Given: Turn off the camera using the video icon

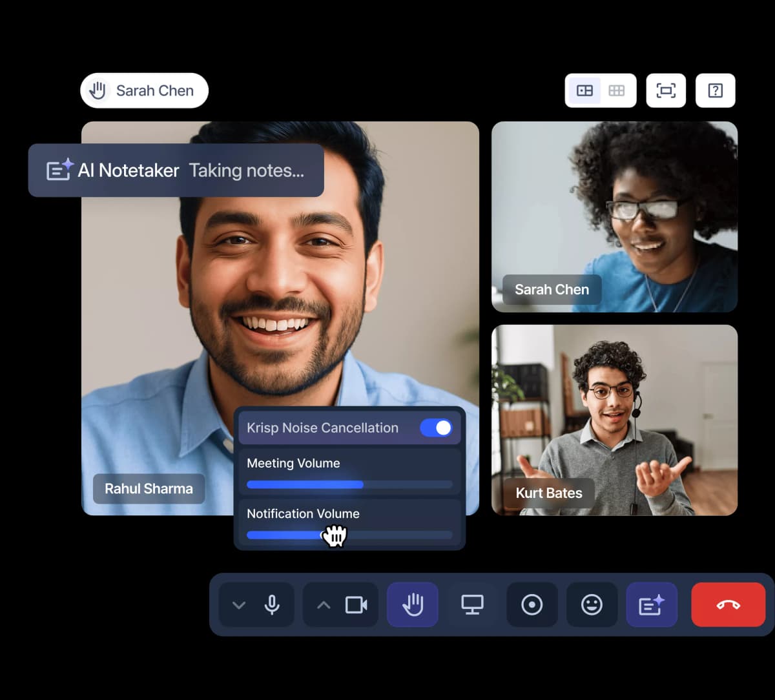Looking at the screenshot, I should coord(356,605).
